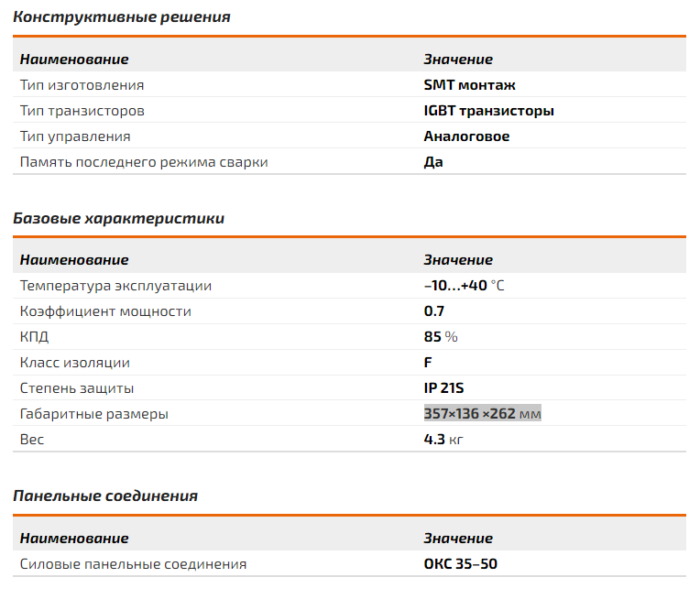Screen dimensions: 700x610
Task: Click the 'КПД' value '85 %'
Action: (x=441, y=337)
